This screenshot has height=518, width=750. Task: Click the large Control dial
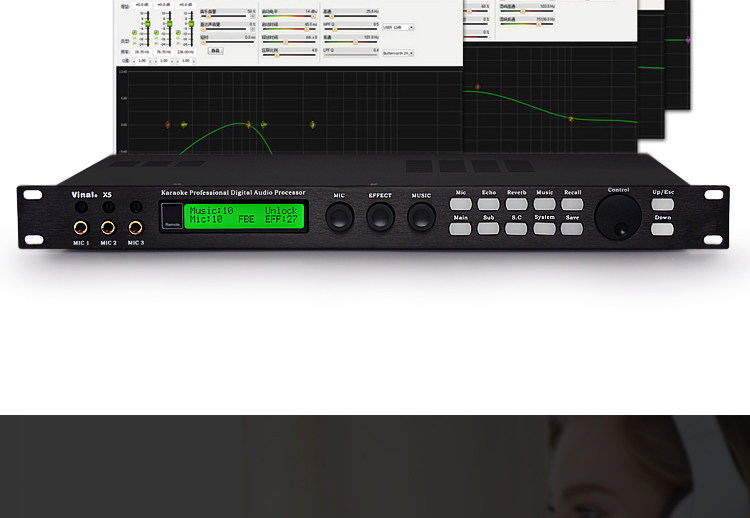[x=618, y=214]
